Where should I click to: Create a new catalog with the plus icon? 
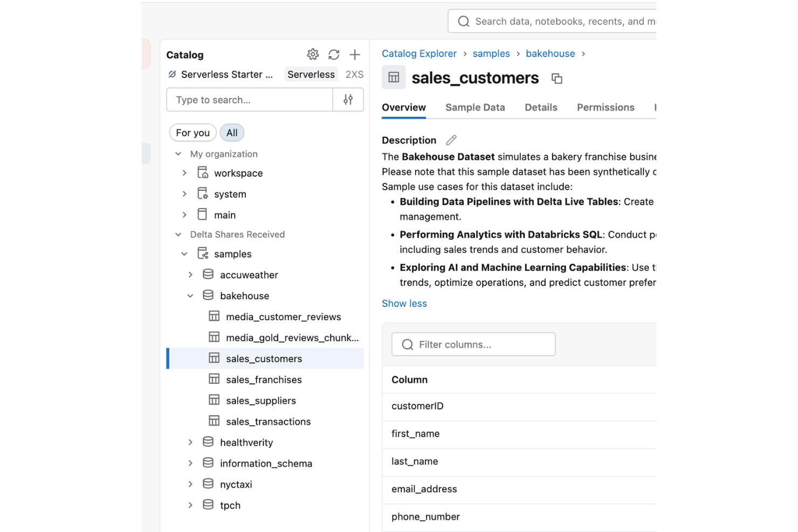click(355, 54)
